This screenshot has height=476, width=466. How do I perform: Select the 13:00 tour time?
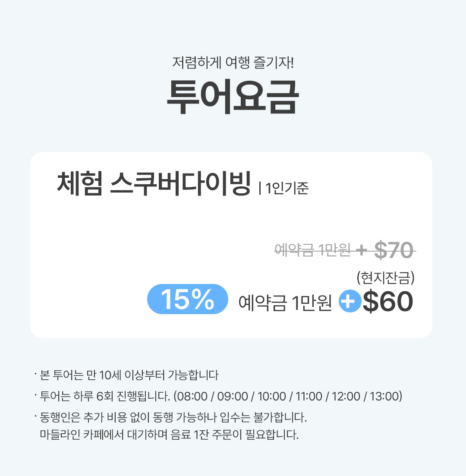click(x=384, y=396)
